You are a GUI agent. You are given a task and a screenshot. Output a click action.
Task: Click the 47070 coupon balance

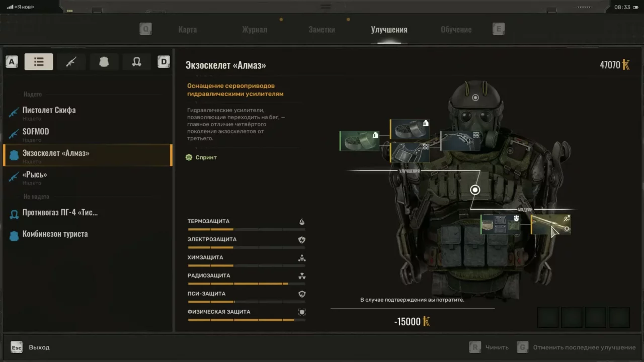615,65
